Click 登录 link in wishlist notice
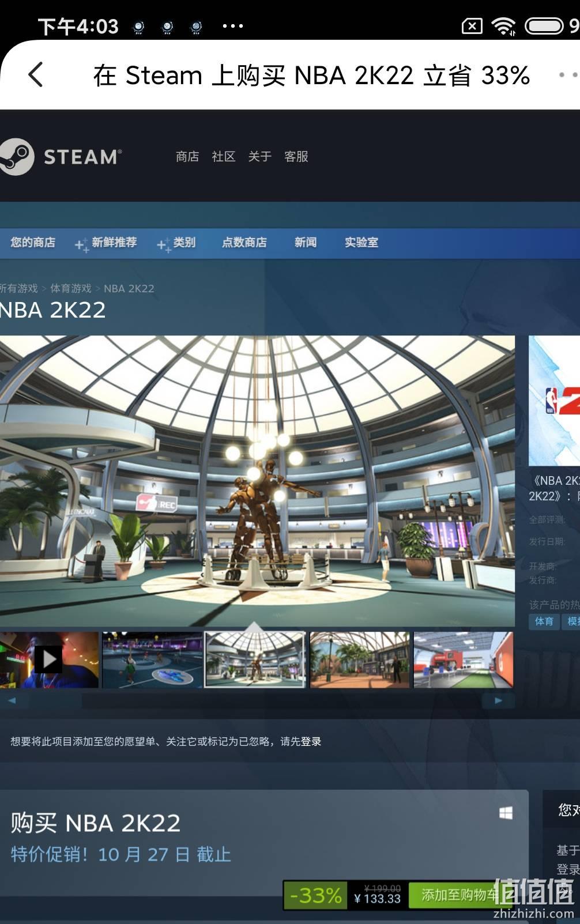The width and height of the screenshot is (580, 924). coord(311,741)
